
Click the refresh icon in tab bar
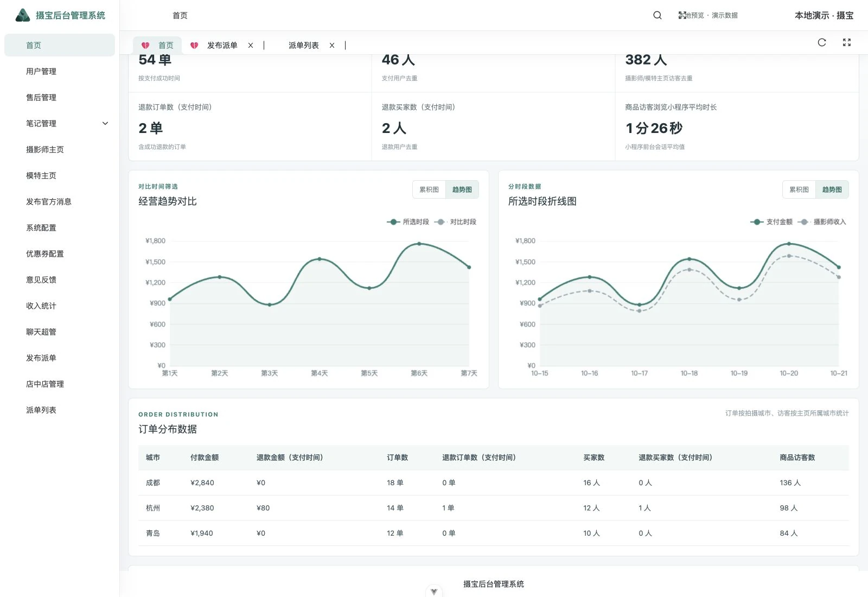(x=822, y=42)
